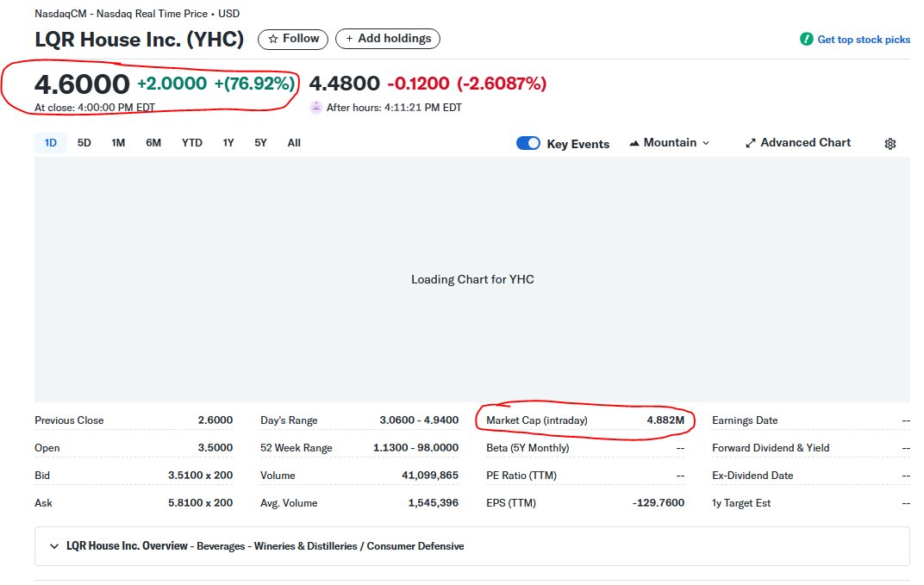Image resolution: width=924 pixels, height=585 pixels.
Task: Click the 1y Target Est label
Action: [x=741, y=503]
